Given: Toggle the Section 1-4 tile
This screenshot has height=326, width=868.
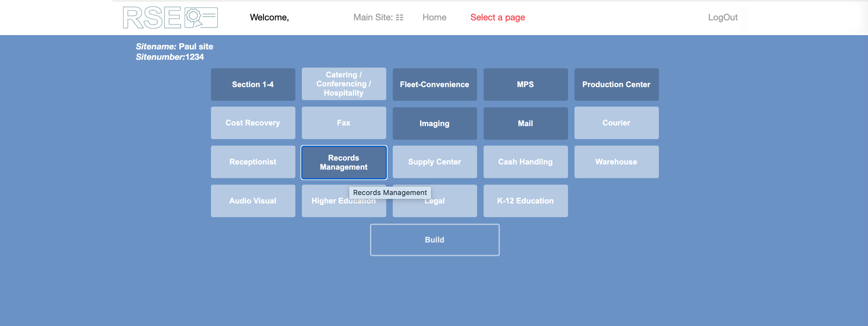Looking at the screenshot, I should [x=253, y=84].
